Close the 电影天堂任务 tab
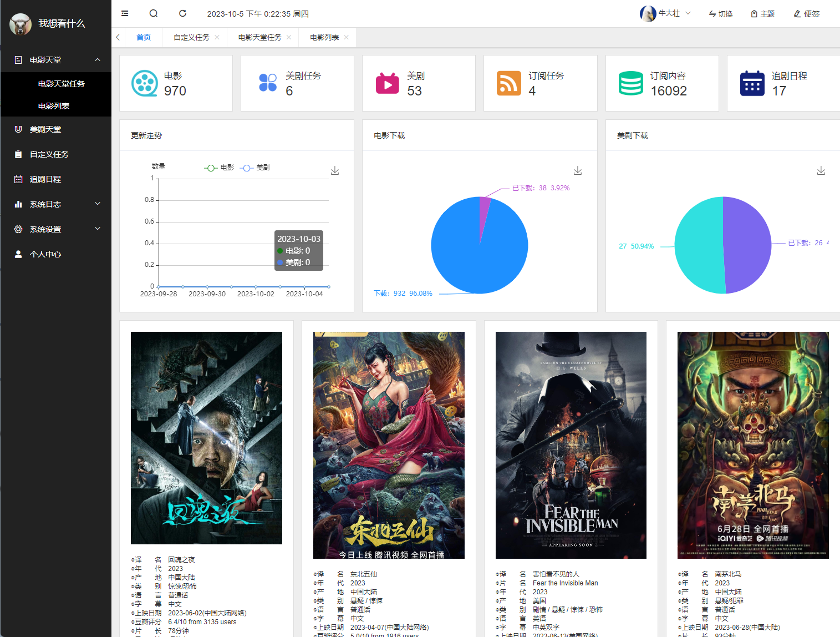Image resolution: width=840 pixels, height=637 pixels. click(x=289, y=37)
